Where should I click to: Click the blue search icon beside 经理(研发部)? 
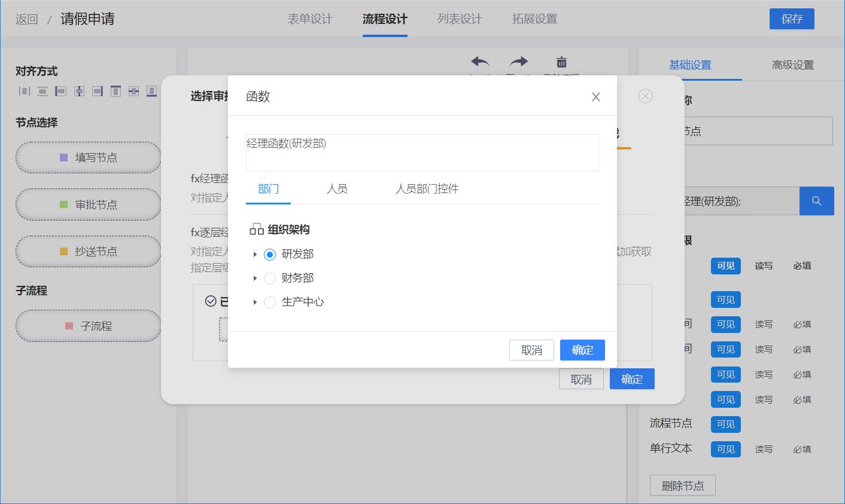coord(817,201)
